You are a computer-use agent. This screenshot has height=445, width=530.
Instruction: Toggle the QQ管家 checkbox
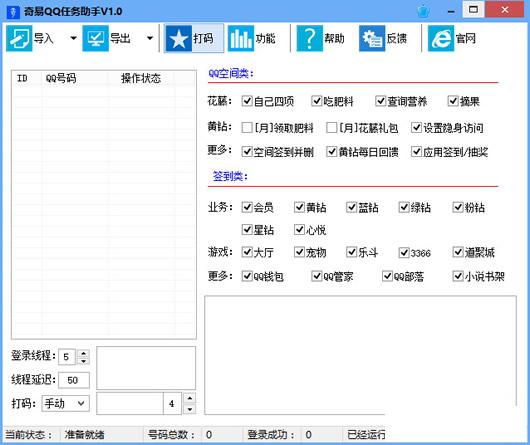(x=316, y=276)
